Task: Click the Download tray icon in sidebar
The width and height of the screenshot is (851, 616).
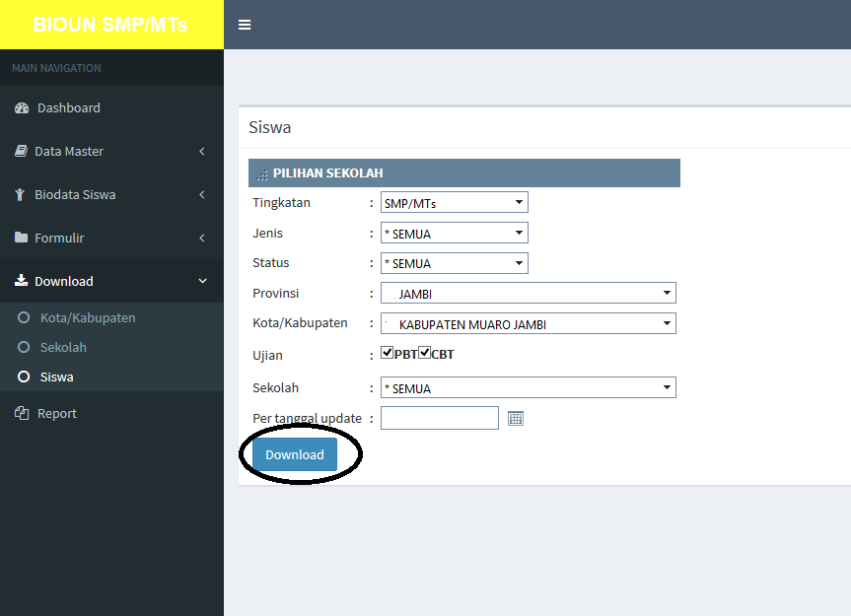Action: pos(21,280)
